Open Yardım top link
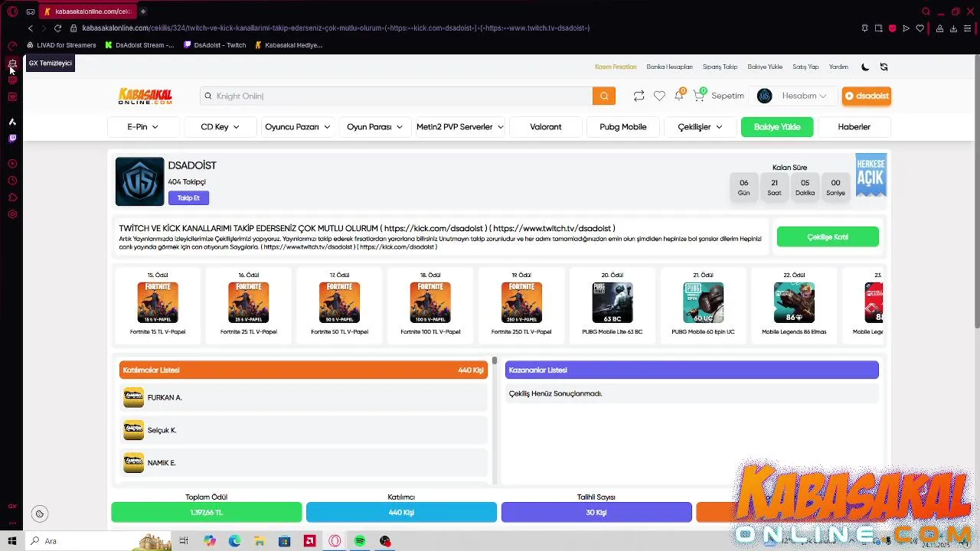The image size is (980, 551). [838, 67]
